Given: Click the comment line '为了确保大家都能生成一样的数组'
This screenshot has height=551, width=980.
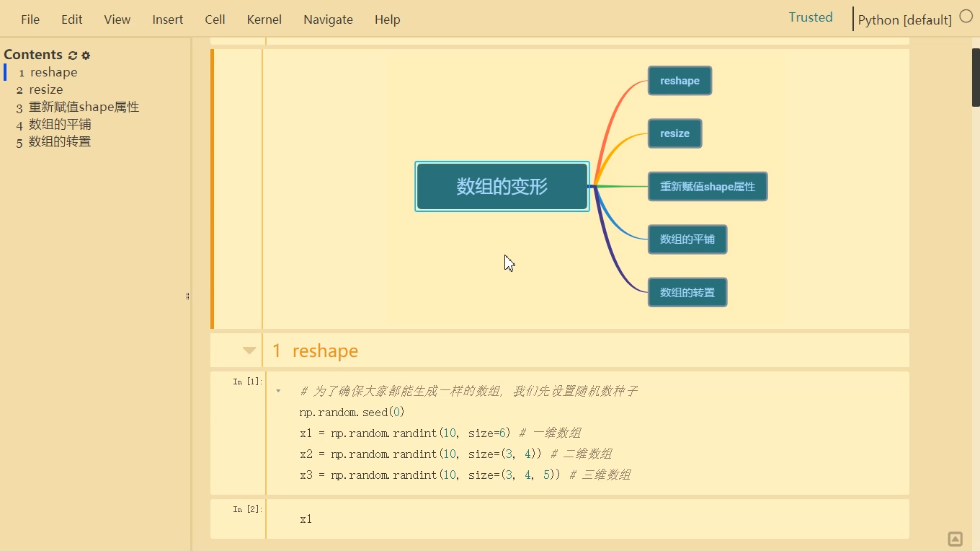Looking at the screenshot, I should pyautogui.click(x=469, y=392).
